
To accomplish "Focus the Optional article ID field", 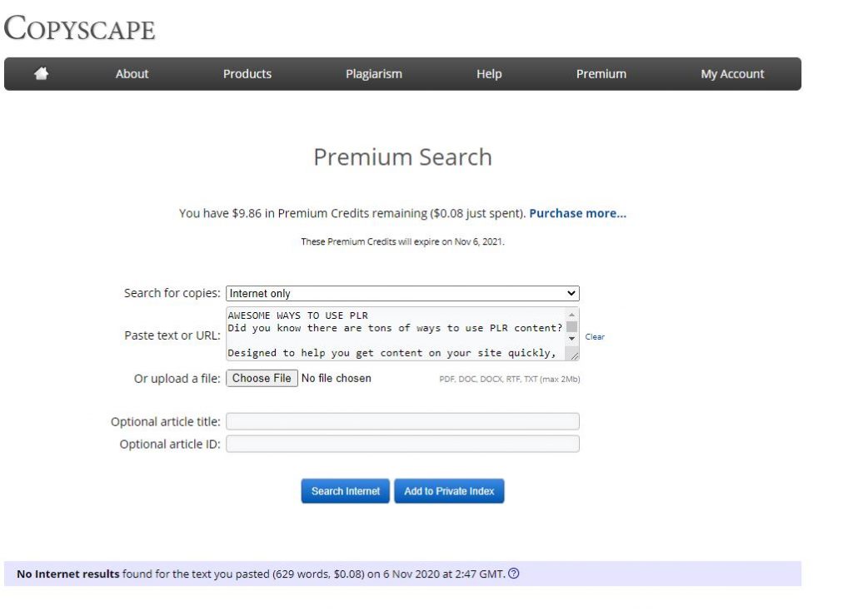I will [402, 444].
